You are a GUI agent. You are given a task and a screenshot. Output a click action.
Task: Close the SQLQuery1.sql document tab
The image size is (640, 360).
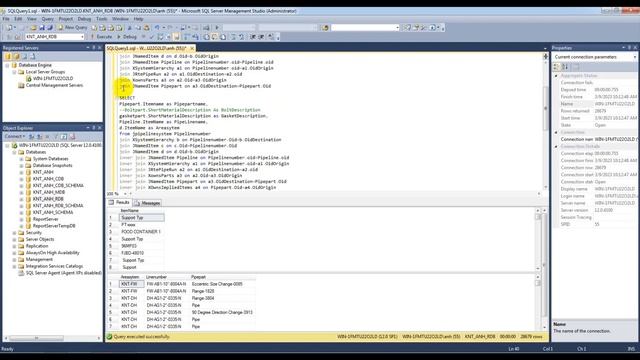point(192,48)
